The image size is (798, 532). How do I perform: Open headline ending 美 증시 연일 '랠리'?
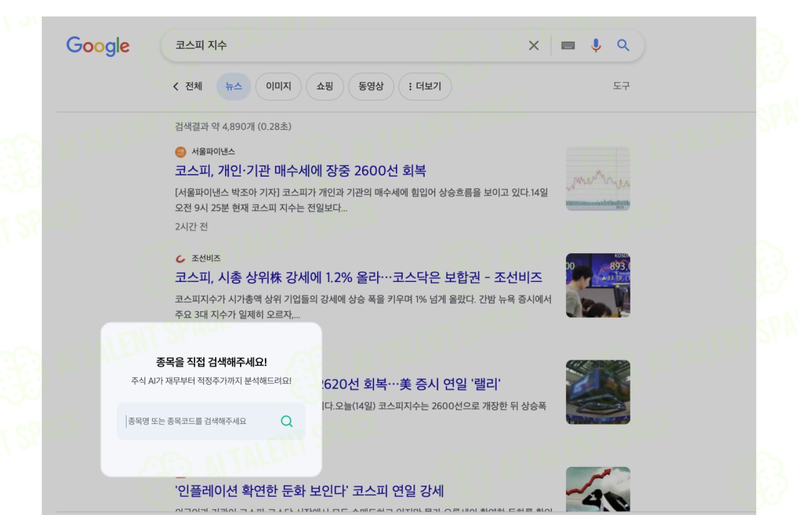(411, 384)
